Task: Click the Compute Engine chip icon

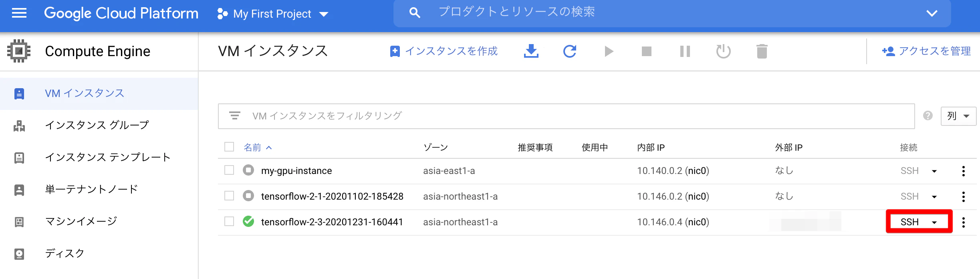Action: coord(19,51)
